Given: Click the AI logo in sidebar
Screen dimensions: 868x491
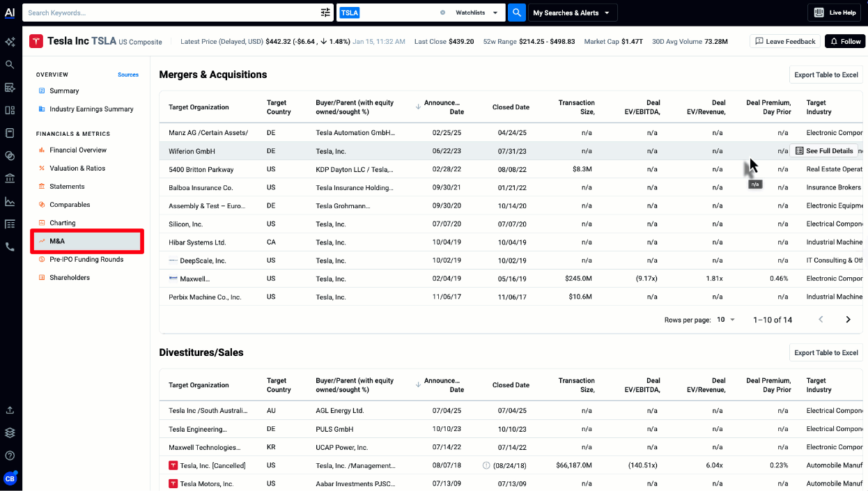Looking at the screenshot, I should coord(10,13).
